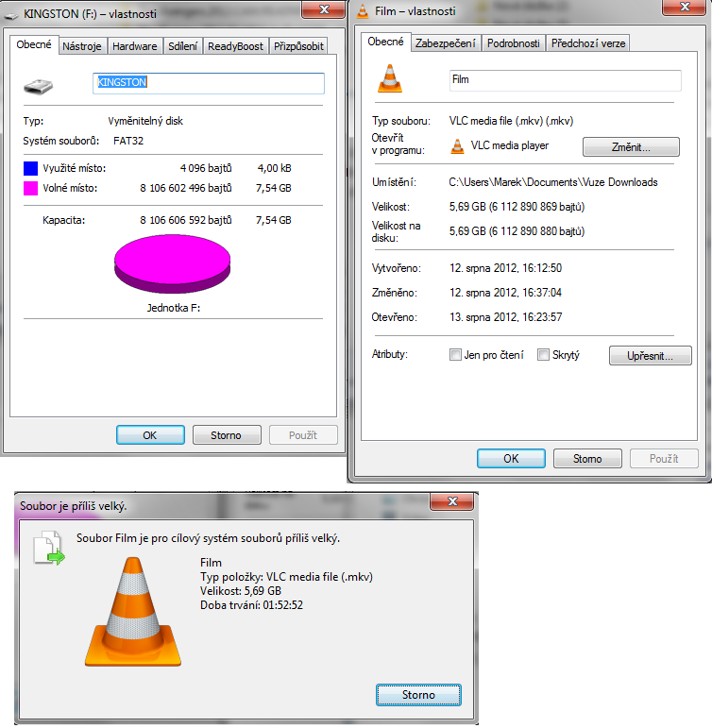Click the Změnit... button
Image resolution: width=712 pixels, height=728 pixels.
[631, 147]
